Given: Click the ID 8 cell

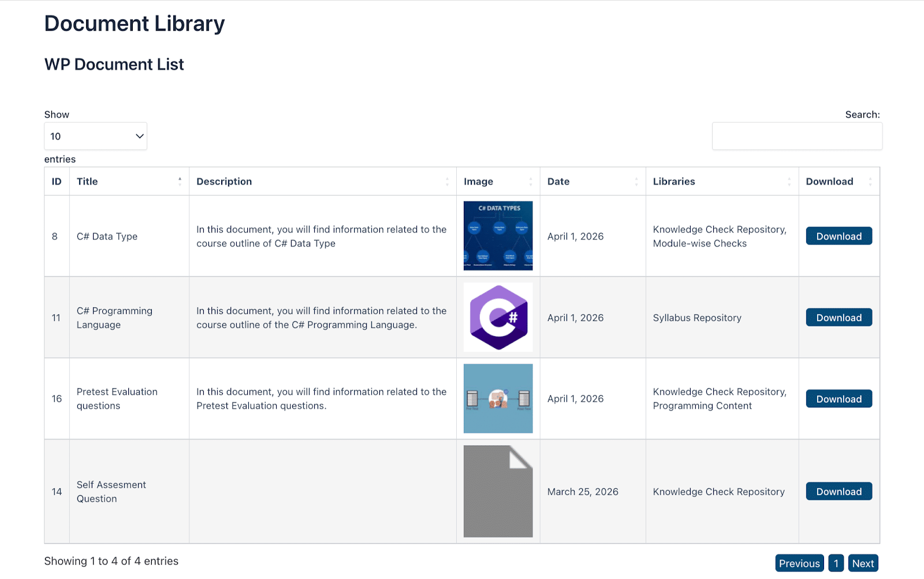Looking at the screenshot, I should coord(57,236).
